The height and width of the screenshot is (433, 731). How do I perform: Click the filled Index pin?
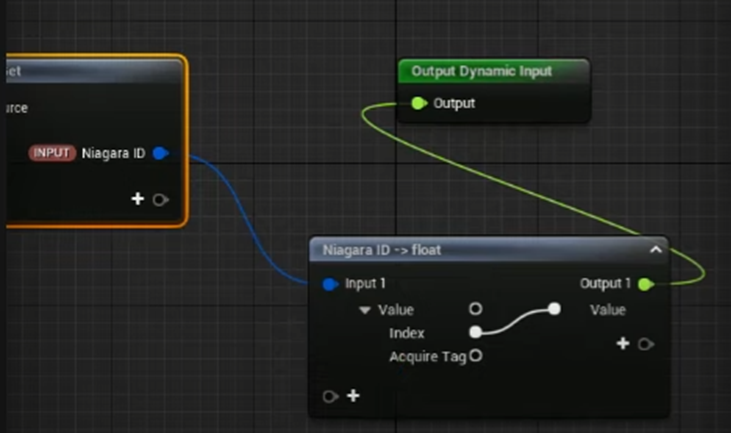pyautogui.click(x=476, y=332)
